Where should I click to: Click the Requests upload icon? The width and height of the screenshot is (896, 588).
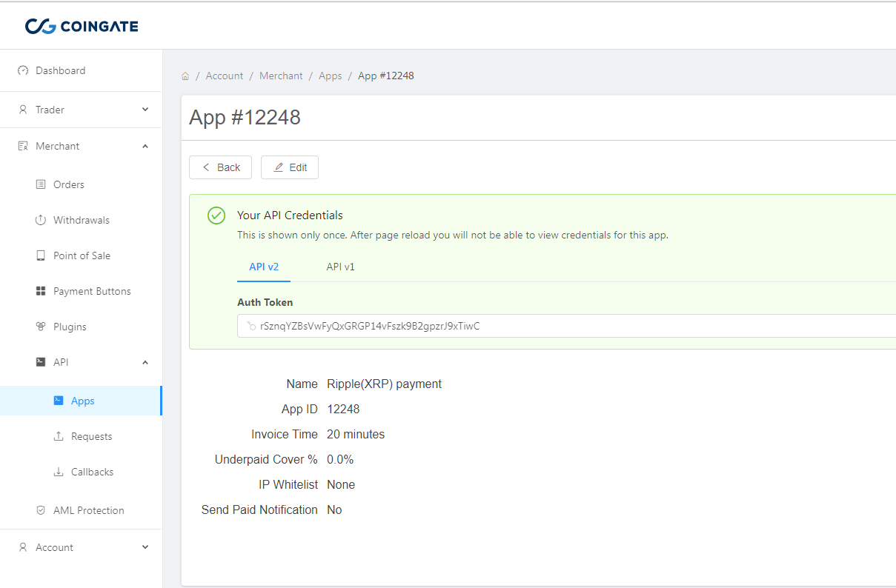click(x=59, y=436)
